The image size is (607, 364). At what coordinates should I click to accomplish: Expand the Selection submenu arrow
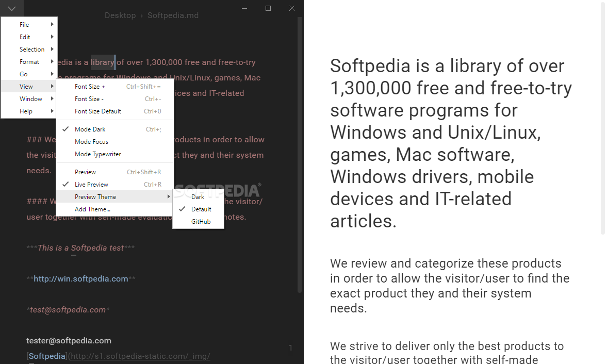(52, 49)
